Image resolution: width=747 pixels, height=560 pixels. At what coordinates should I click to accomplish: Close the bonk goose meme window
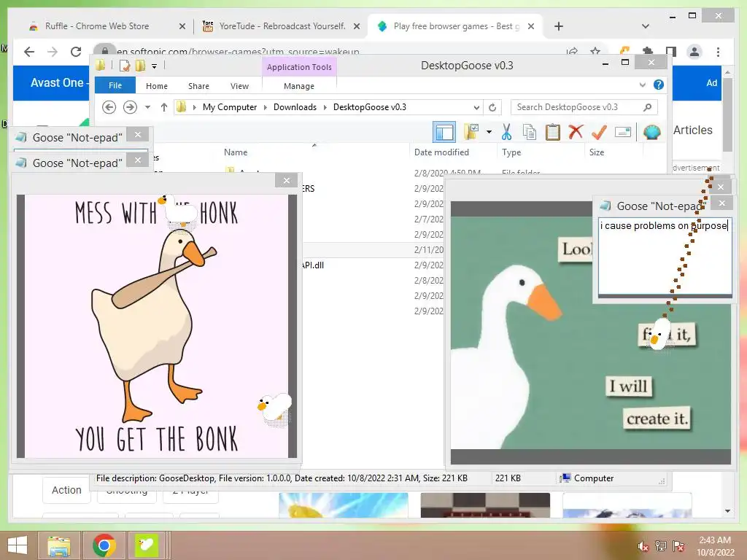[286, 181]
